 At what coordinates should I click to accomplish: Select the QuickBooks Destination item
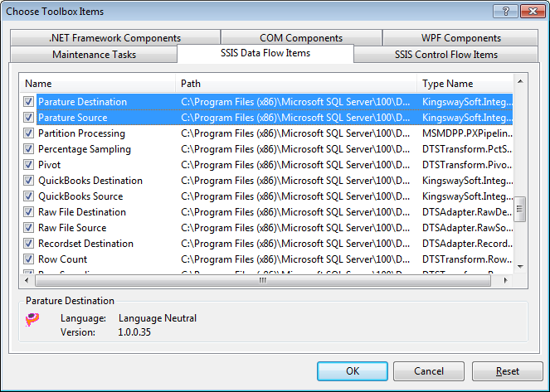90,181
